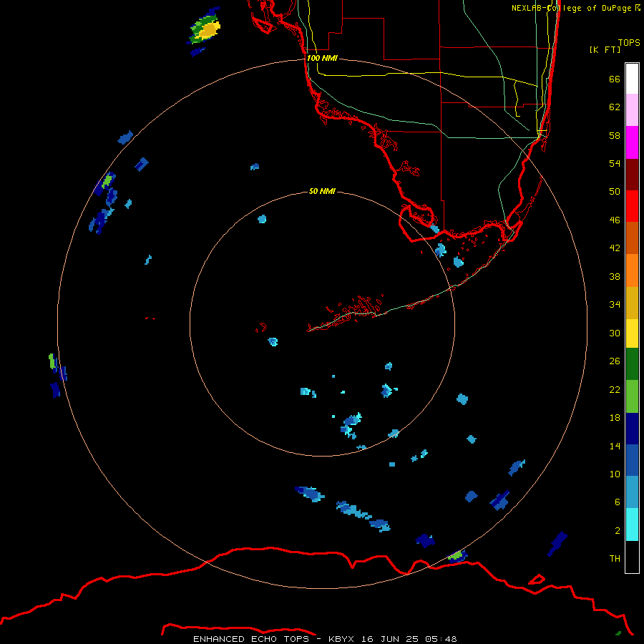Click the '18' legend value
This screenshot has width=644, height=644.
(615, 417)
